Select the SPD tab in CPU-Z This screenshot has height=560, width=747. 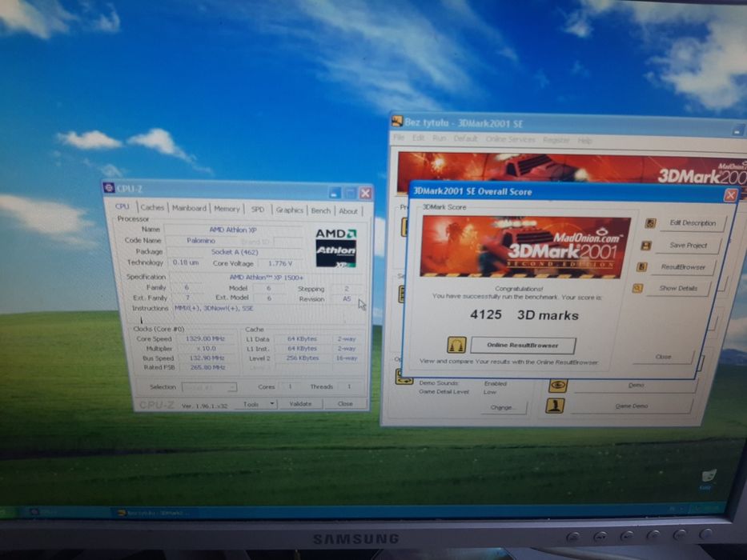258,209
